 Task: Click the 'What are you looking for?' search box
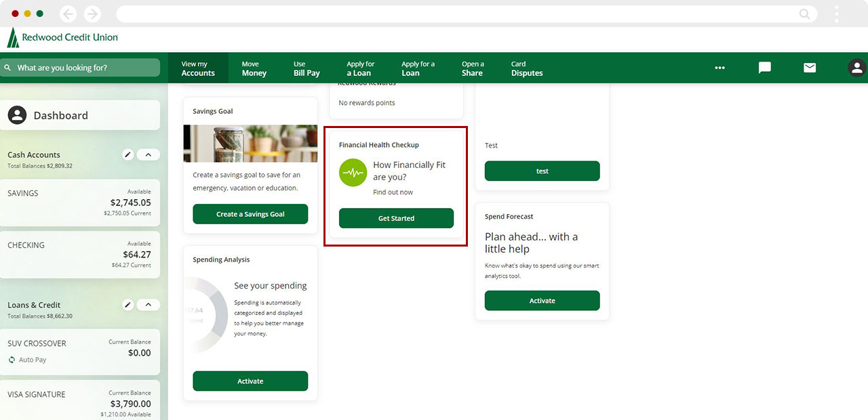81,68
